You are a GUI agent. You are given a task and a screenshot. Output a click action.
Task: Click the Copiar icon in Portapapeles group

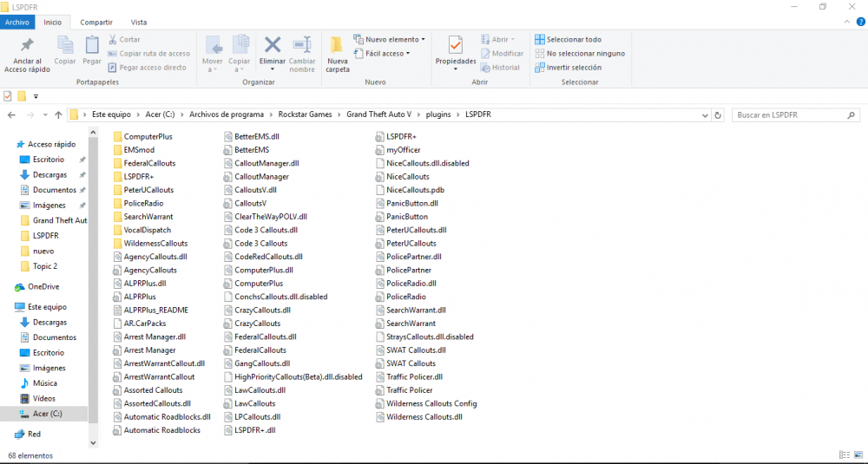tap(65, 45)
